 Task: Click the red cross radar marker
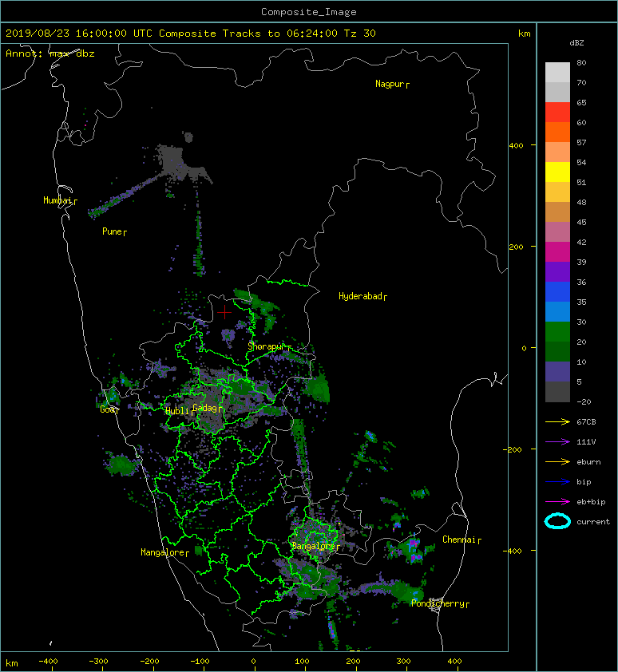click(x=224, y=312)
